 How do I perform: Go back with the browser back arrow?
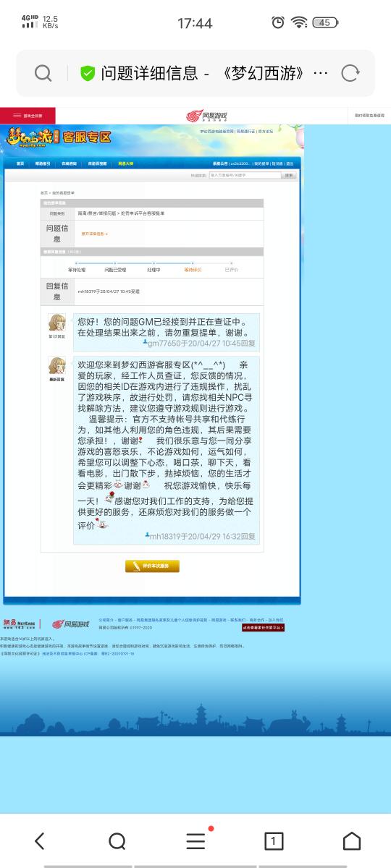39,841
